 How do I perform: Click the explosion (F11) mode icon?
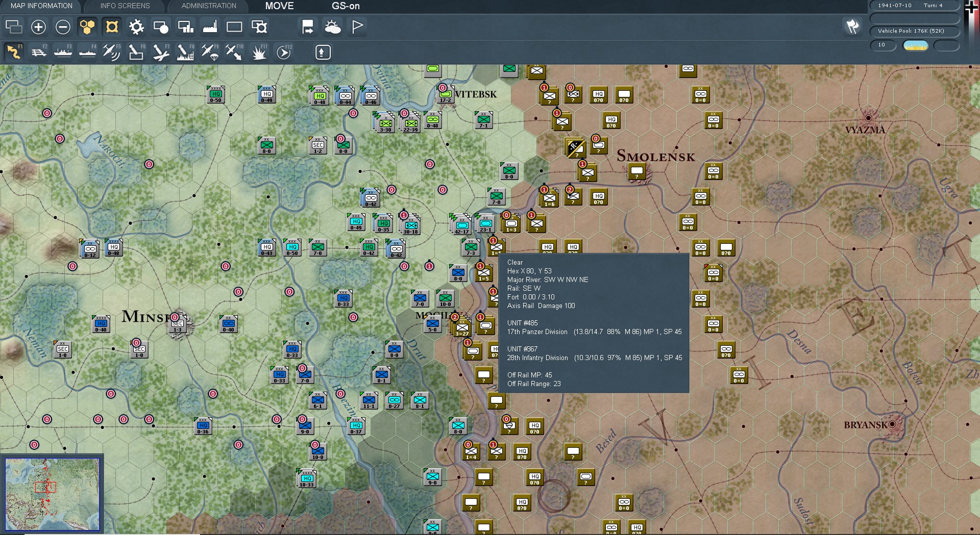[259, 53]
